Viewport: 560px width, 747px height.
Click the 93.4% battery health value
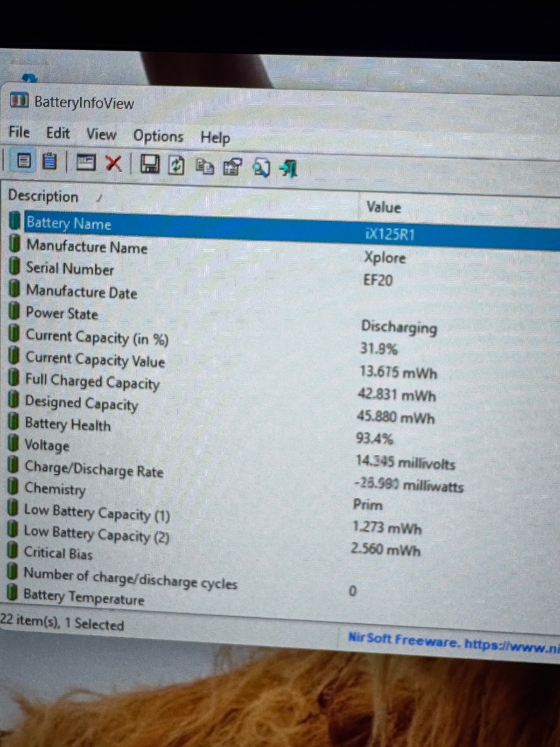tap(374, 438)
